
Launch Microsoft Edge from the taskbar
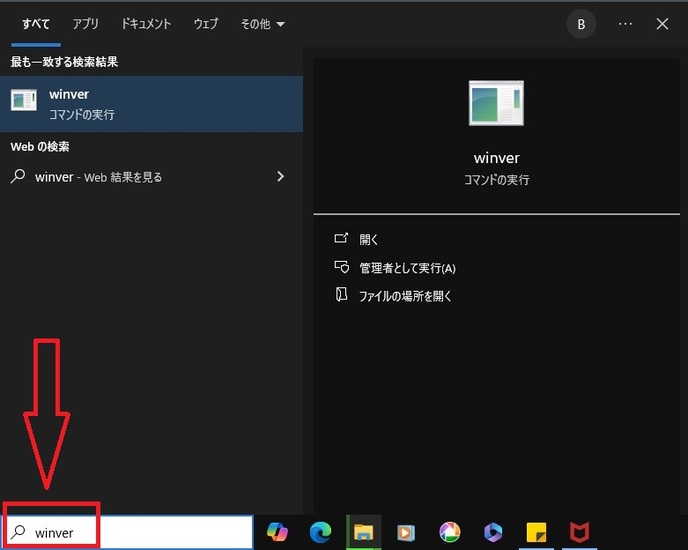point(320,532)
